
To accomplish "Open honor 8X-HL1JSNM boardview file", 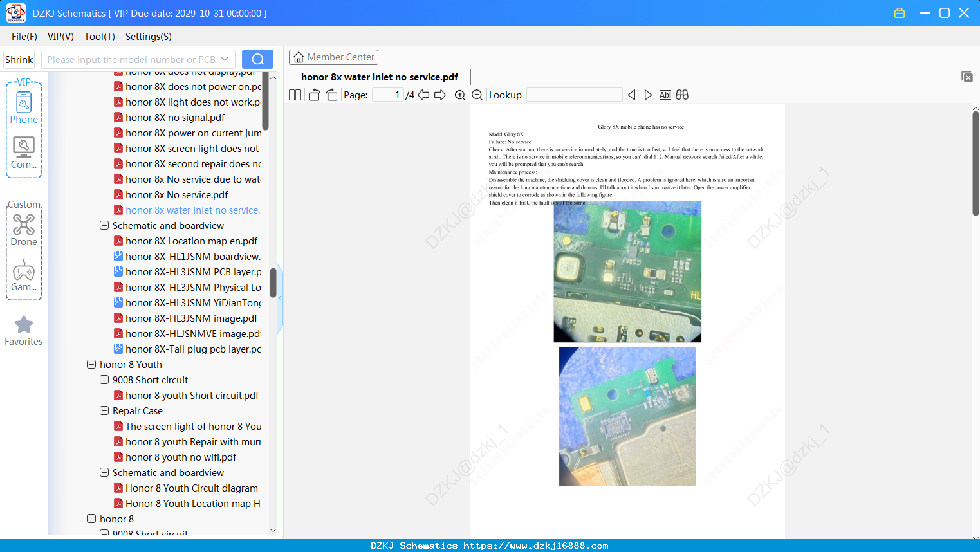I will tap(188, 257).
